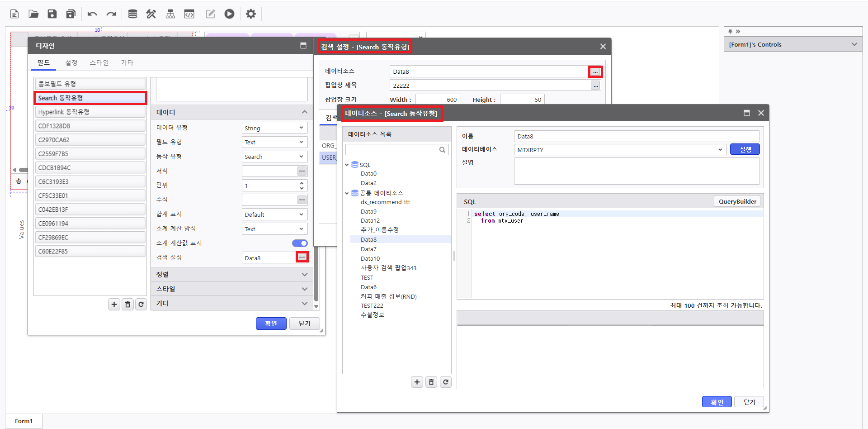The width and height of the screenshot is (868, 429).
Task: Click the 이름 input field with Data8
Action: coord(637,136)
